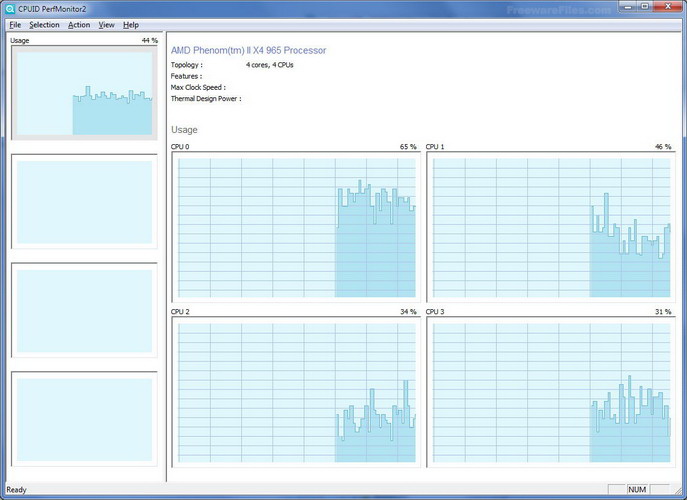This screenshot has width=687, height=500.
Task: Click the '44 %' overall usage value in sidebar
Action: (x=149, y=40)
